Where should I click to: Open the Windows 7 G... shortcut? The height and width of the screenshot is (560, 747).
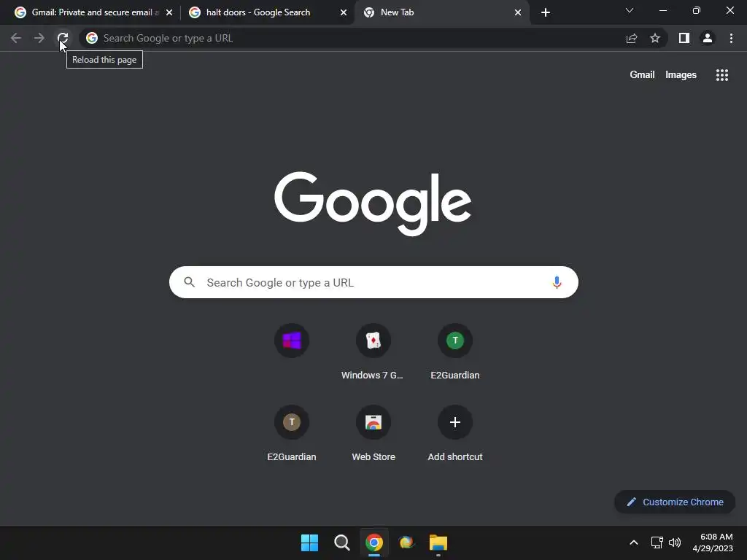[373, 352]
